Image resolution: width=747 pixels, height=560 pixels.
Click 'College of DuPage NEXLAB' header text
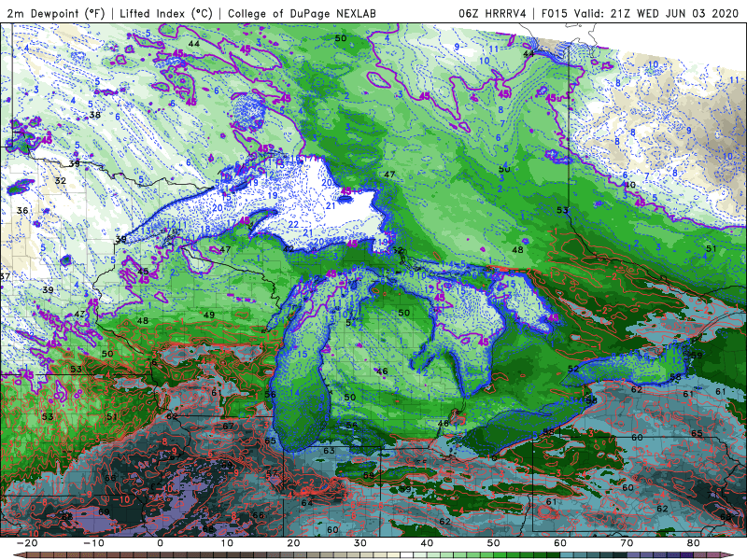[302, 13]
